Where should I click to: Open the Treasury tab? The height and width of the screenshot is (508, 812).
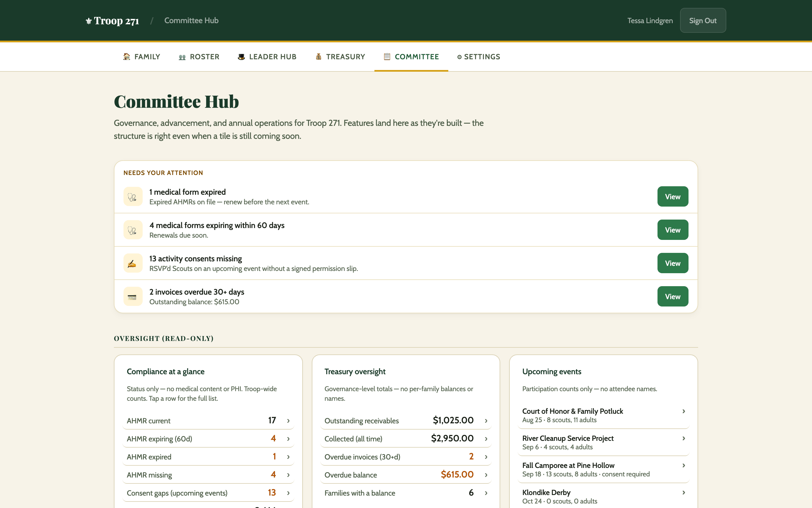coord(340,57)
